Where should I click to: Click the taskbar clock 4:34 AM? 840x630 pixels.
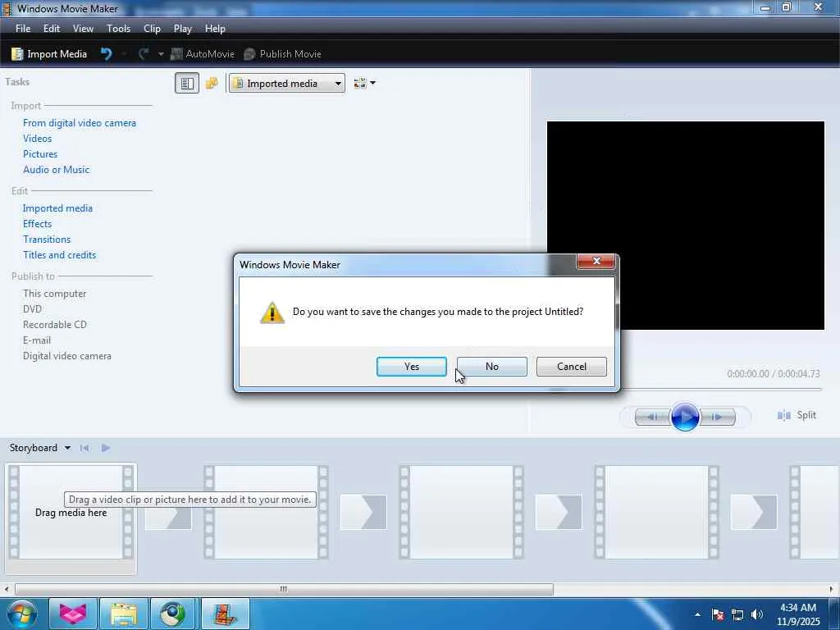pos(797,608)
